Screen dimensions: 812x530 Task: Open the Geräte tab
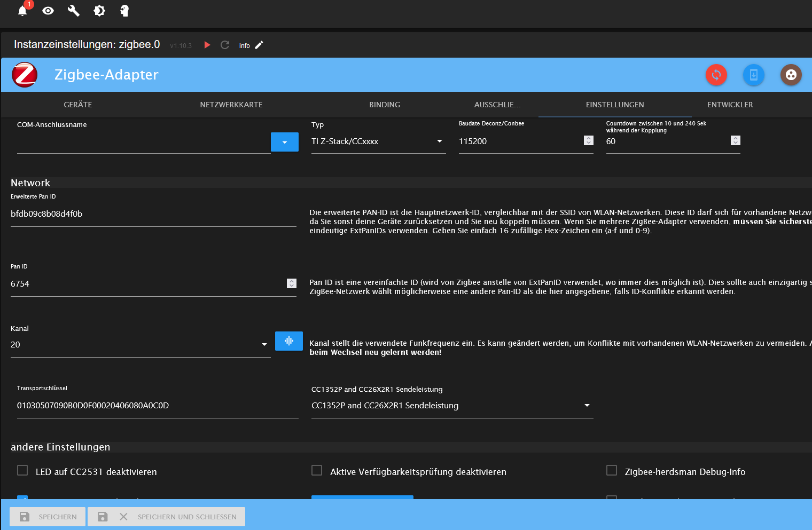pyautogui.click(x=78, y=105)
